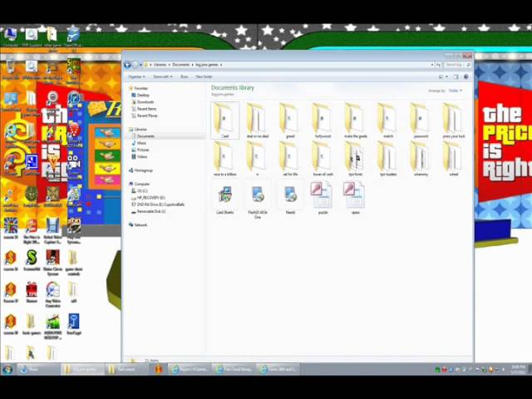The width and height of the screenshot is (532, 399).
Task: Select the Flash10 All In One file
Action: pos(257,200)
